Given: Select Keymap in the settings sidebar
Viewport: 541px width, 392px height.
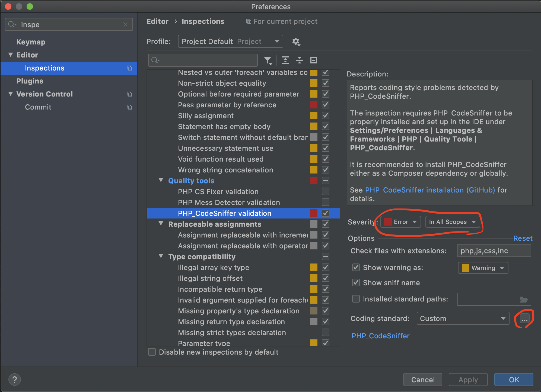Looking at the screenshot, I should click(31, 42).
